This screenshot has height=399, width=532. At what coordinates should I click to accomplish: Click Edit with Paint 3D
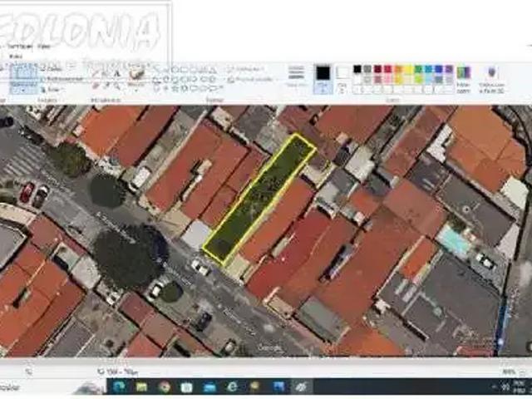491,76
